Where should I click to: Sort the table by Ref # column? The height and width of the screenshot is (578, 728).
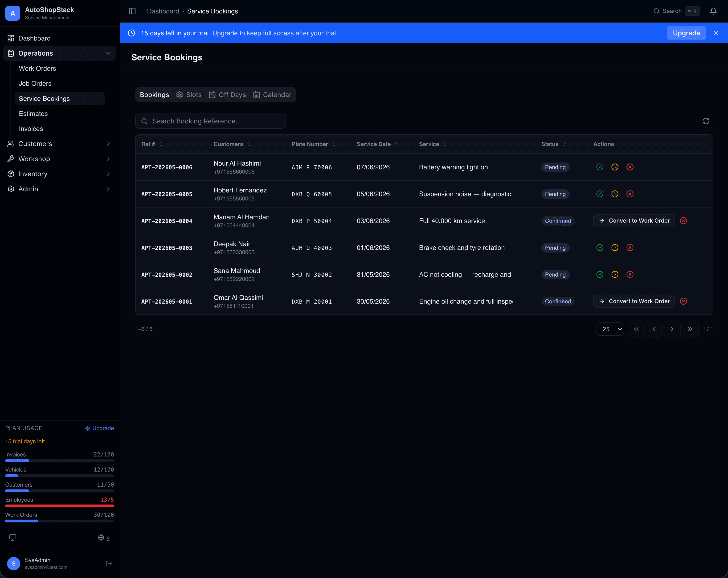(152, 144)
